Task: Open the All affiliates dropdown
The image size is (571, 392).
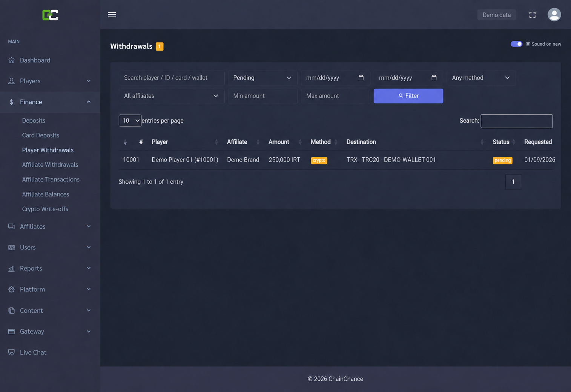Action: 172,96
